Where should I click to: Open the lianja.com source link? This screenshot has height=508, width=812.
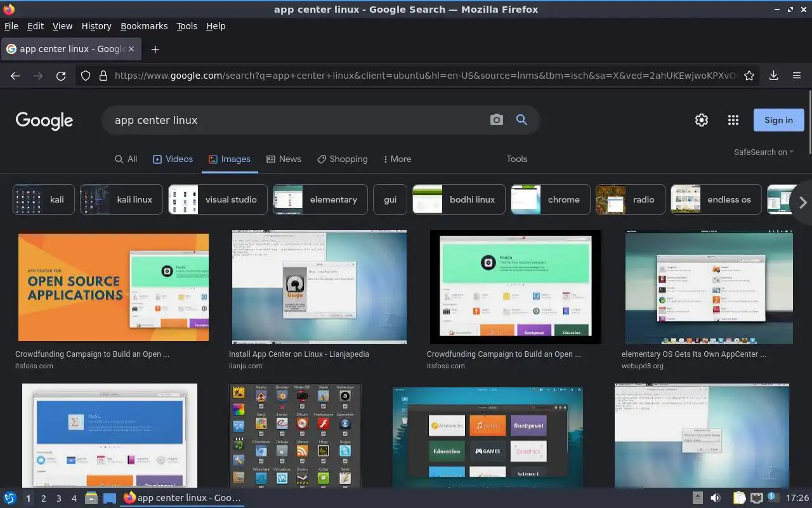pos(246,366)
